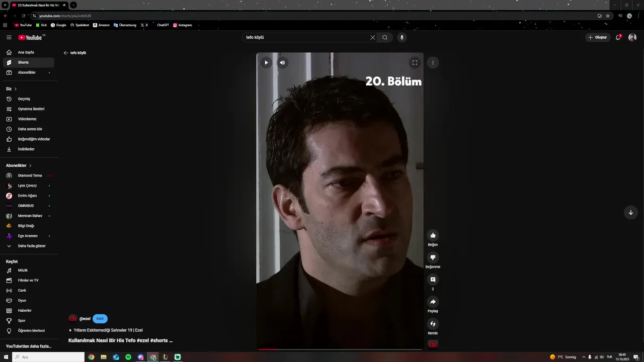
Task: Expand Daha fazla göster subscriptions
Action: [29, 246]
